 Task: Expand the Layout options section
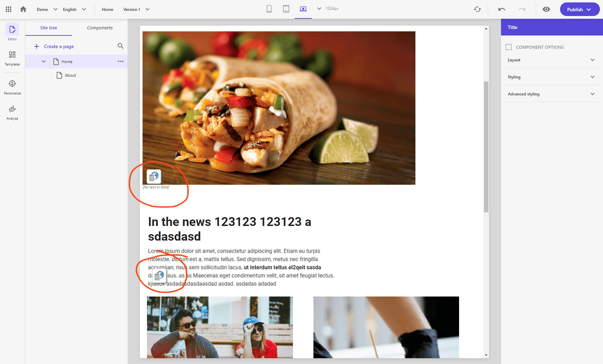551,60
